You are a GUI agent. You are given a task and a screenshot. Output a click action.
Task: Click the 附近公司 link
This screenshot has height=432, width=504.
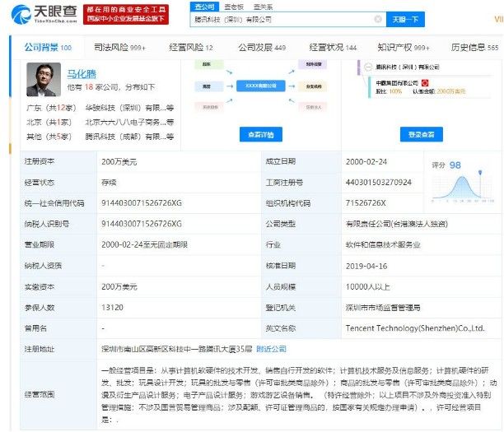(271, 349)
